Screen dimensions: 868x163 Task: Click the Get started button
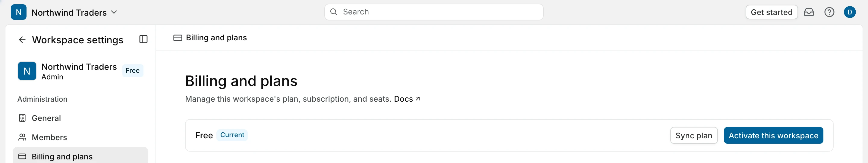771,12
